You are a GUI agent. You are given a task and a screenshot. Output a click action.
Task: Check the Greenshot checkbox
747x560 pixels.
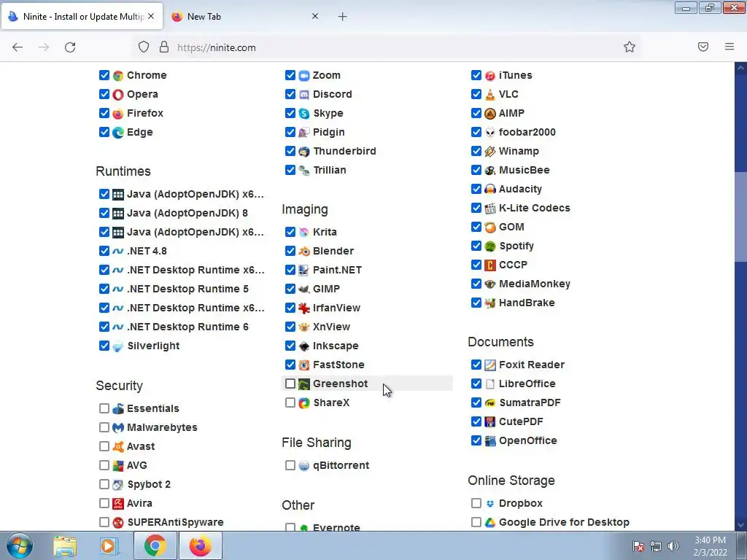point(290,384)
